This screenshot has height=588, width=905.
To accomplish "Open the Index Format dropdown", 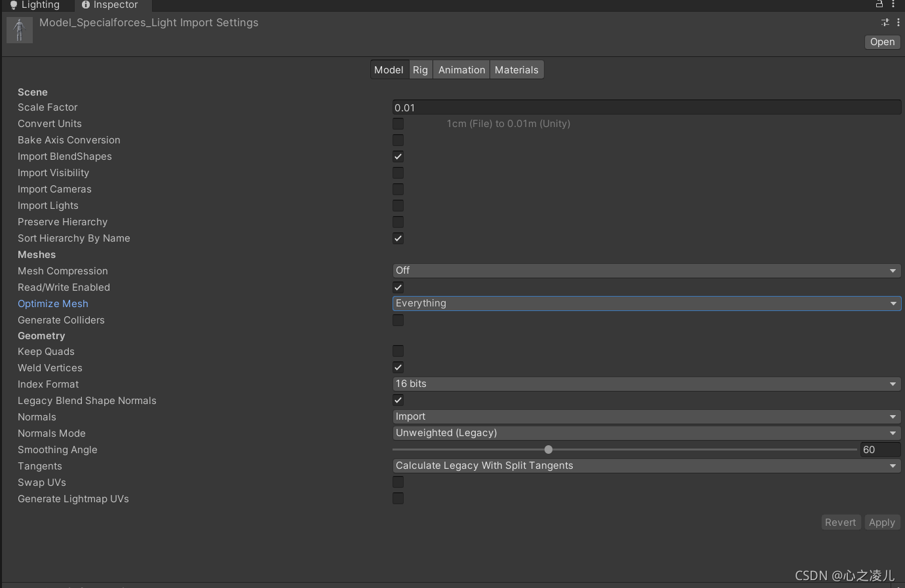I will tap(647, 384).
